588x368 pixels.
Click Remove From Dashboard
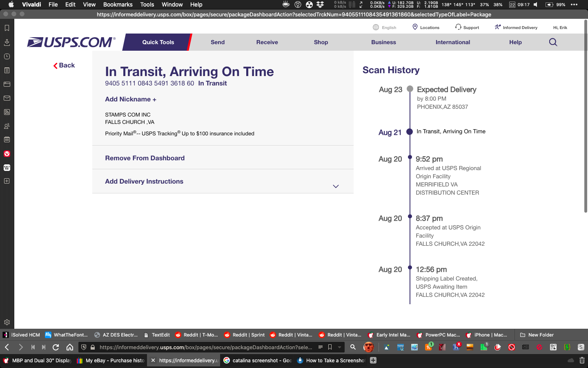[x=145, y=158]
